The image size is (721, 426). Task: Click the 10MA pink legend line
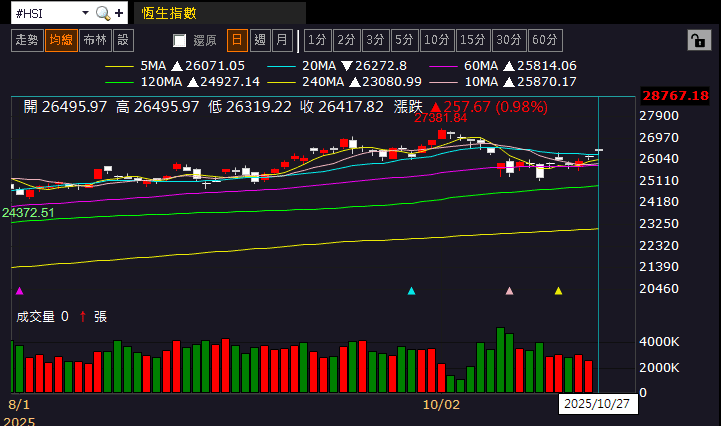click(443, 83)
